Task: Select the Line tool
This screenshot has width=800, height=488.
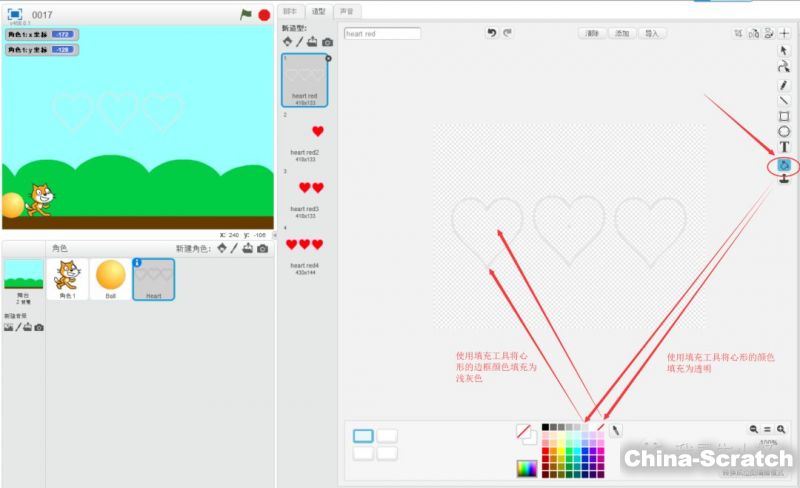Action: pyautogui.click(x=784, y=100)
